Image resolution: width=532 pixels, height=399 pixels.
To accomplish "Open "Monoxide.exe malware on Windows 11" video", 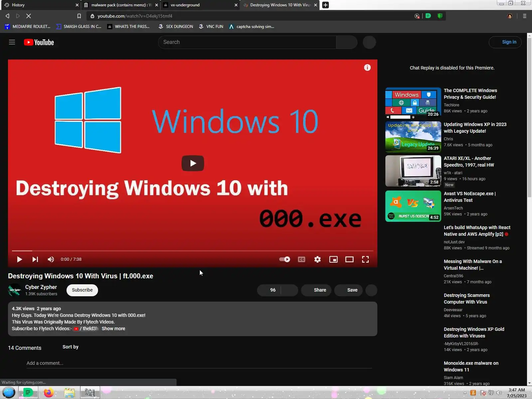I will pyautogui.click(x=471, y=366).
